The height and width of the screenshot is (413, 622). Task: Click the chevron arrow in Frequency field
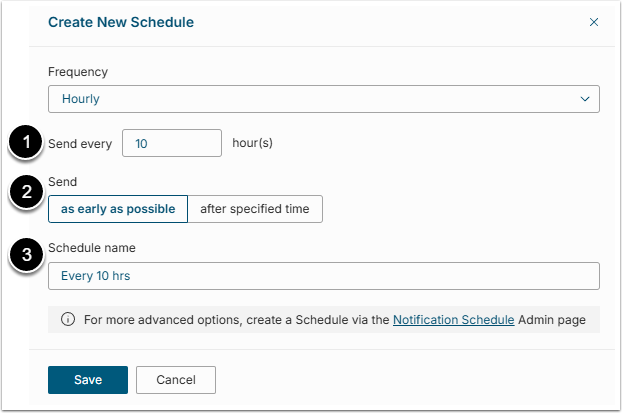click(x=585, y=99)
